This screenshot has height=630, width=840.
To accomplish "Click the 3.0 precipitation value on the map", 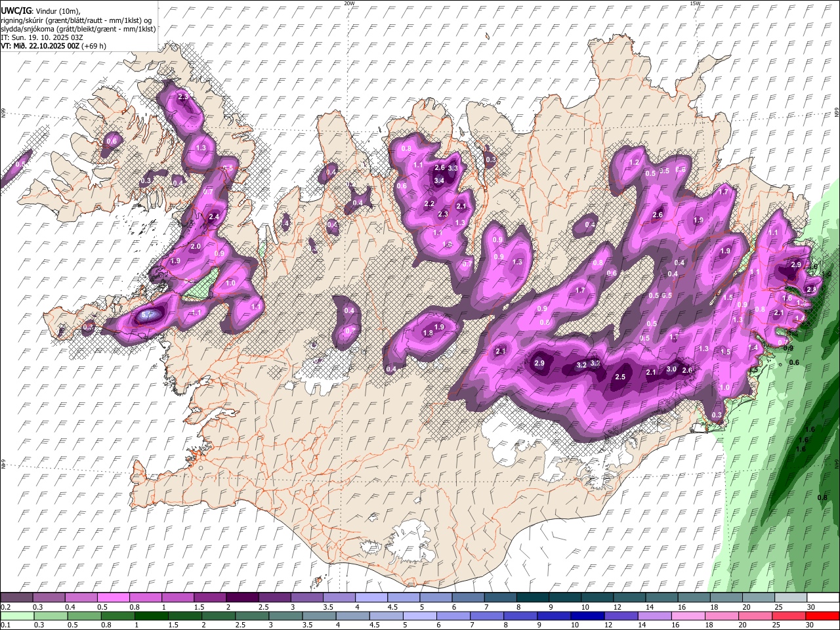I will point(671,369).
